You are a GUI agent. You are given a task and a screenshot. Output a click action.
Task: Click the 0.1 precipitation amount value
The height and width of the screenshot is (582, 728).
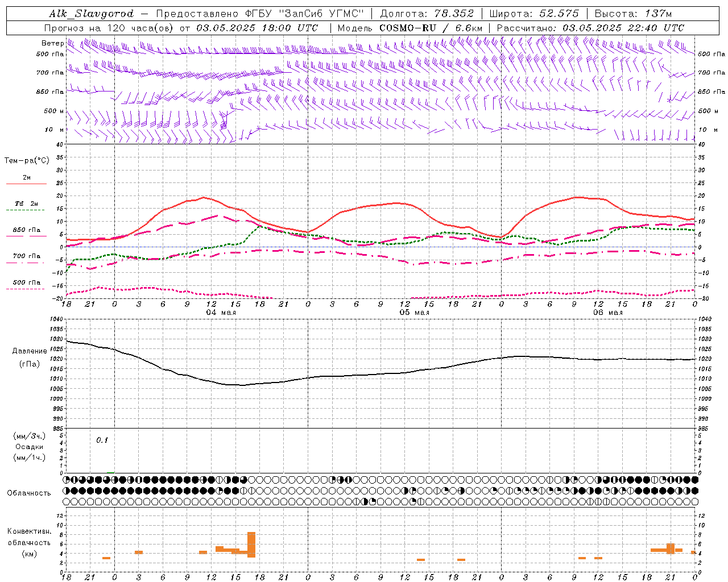click(x=101, y=440)
